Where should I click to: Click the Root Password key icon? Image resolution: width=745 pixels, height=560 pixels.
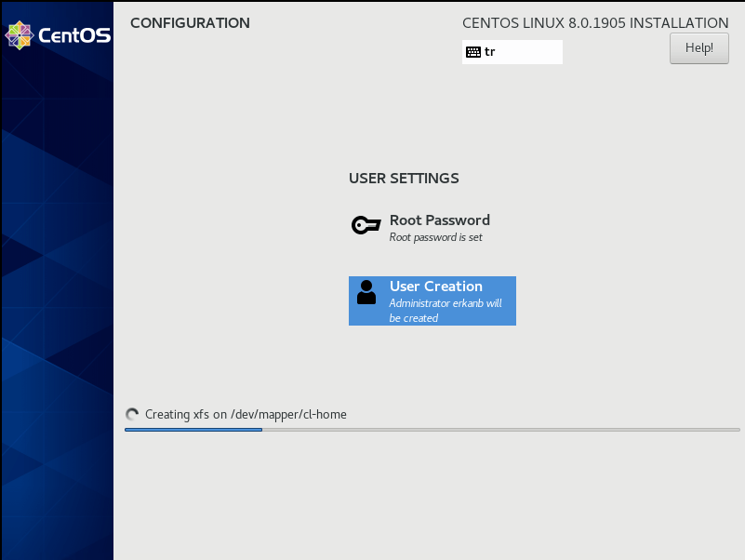point(366,225)
